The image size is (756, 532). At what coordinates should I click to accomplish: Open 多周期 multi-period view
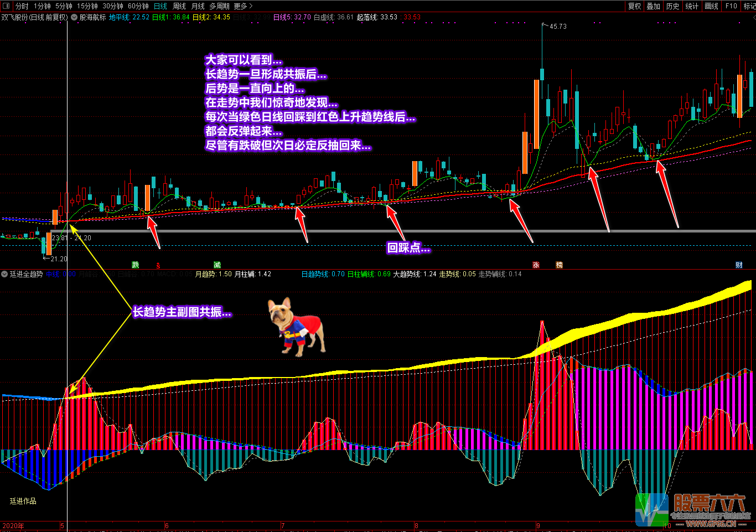[219, 6]
